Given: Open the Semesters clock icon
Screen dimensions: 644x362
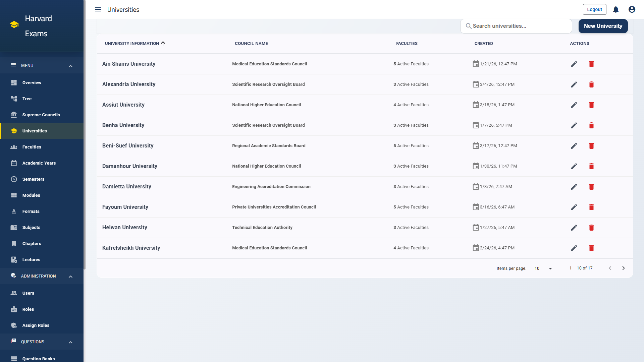Looking at the screenshot, I should click(14, 179).
